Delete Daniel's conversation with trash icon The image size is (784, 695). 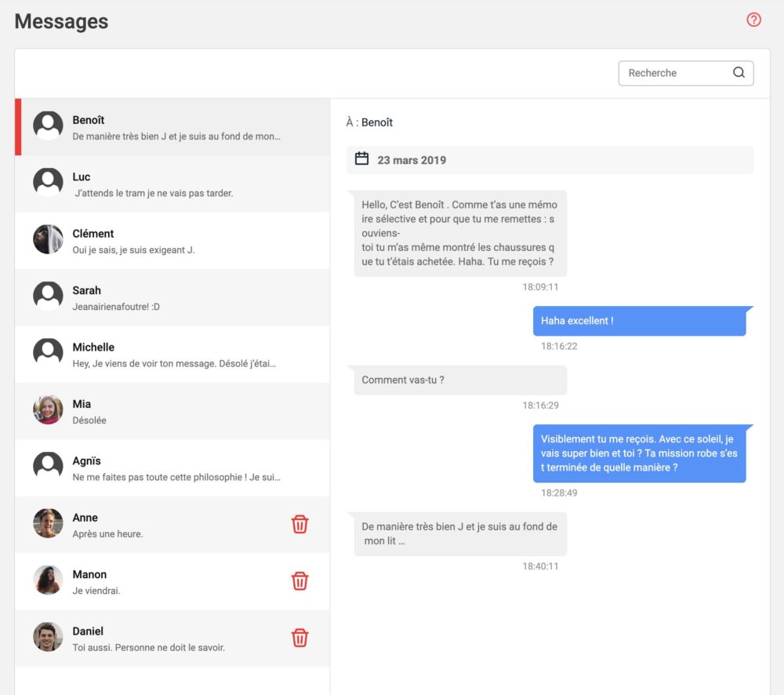(299, 638)
